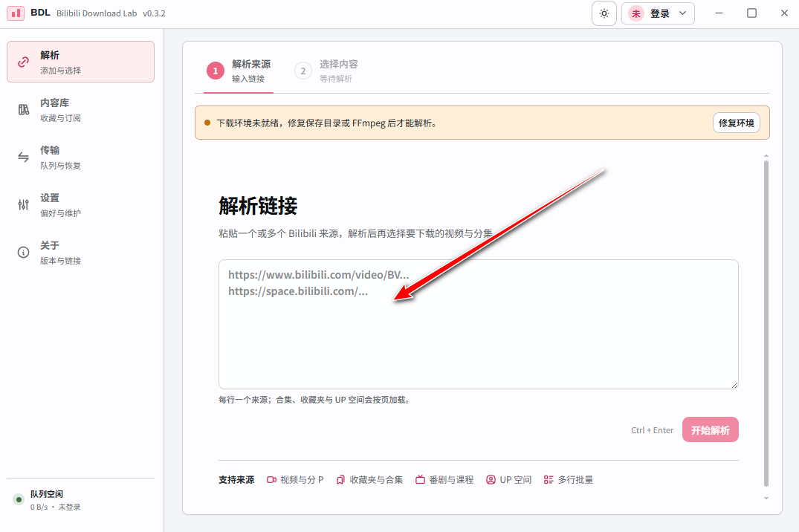799x532 pixels.
Task: Click inside the Bilibili link text area
Action: [x=478, y=324]
